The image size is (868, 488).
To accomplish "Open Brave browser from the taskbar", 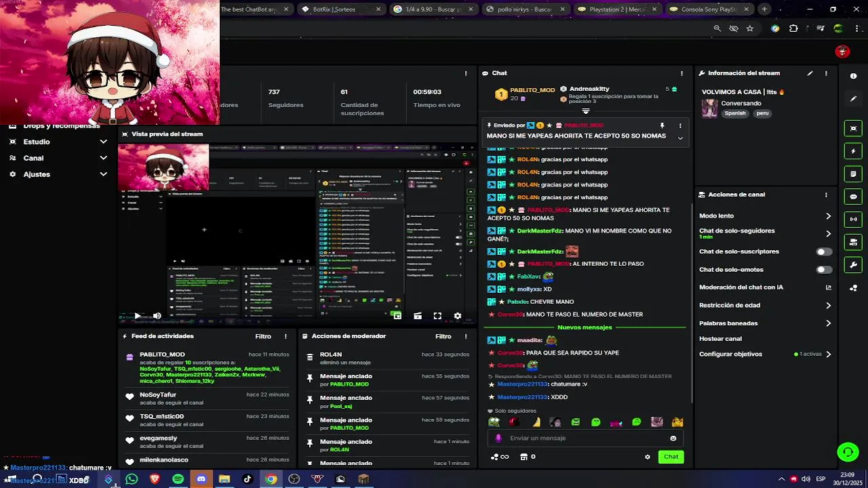I will pyautogui.click(x=155, y=479).
